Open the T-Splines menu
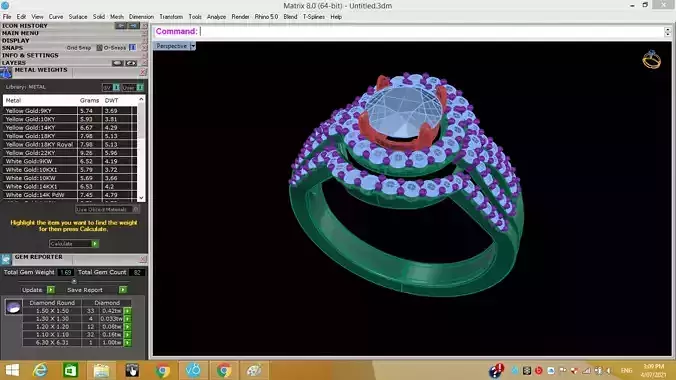 (313, 17)
